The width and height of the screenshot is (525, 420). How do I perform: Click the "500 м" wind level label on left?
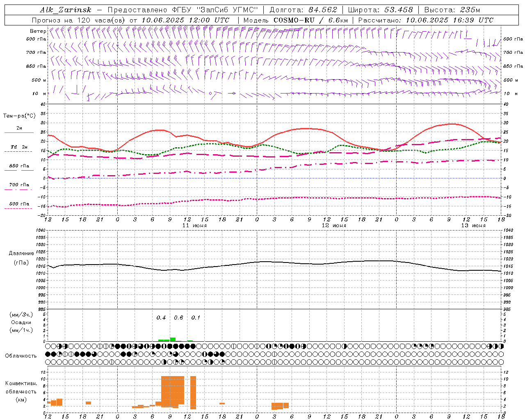[39, 80]
